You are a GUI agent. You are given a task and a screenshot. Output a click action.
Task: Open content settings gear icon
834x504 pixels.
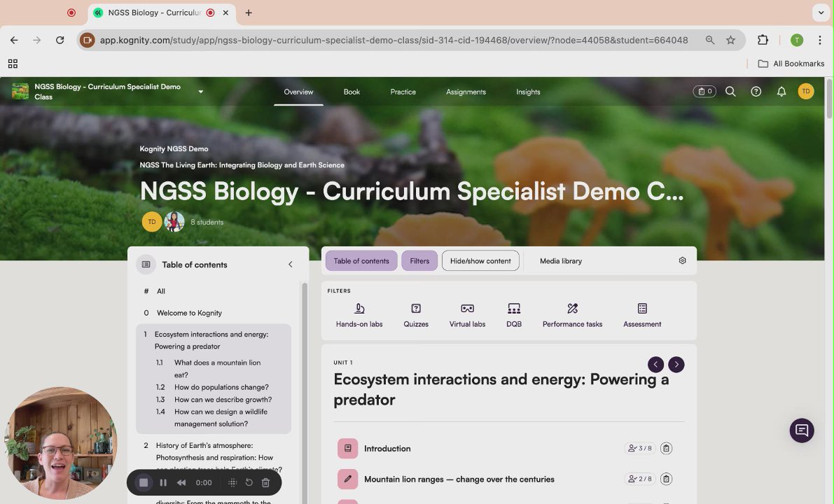(x=683, y=260)
